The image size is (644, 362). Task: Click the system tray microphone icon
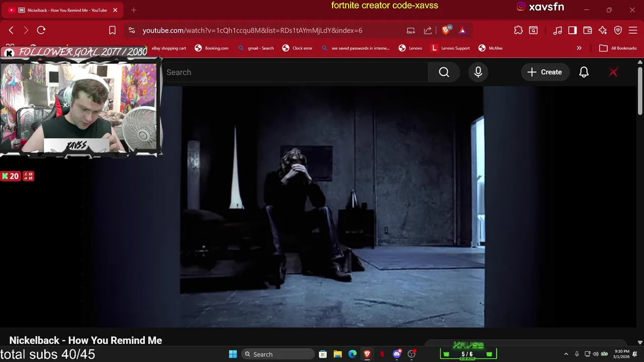click(577, 354)
